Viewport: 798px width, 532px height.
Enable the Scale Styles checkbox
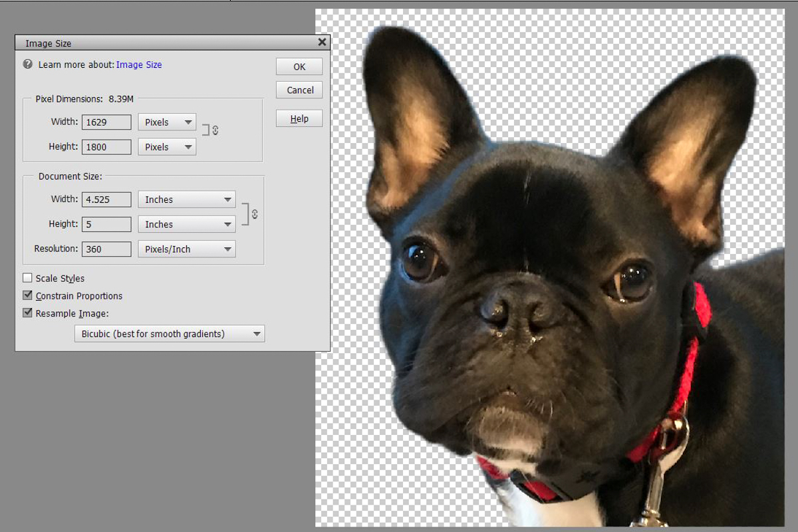click(x=27, y=278)
